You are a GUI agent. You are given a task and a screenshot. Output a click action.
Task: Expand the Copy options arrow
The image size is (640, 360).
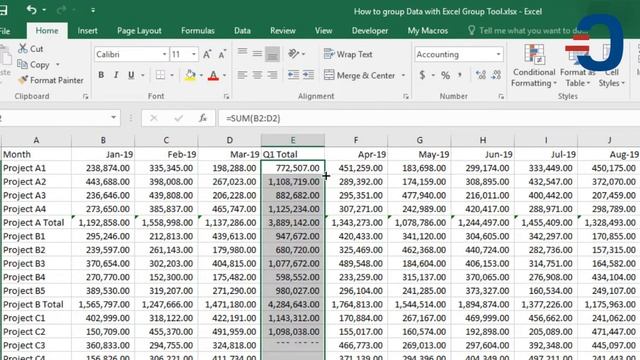click(x=58, y=64)
